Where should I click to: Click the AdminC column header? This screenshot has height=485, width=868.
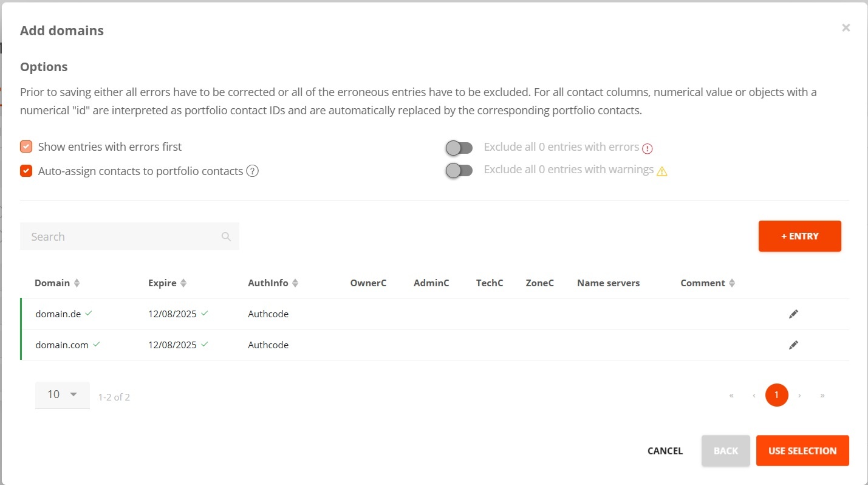click(x=431, y=283)
